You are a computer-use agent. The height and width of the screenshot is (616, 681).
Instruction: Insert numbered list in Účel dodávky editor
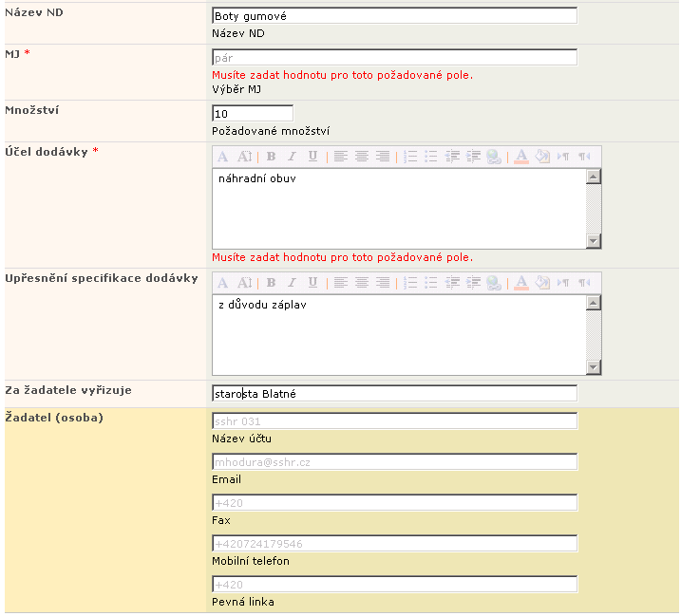tap(410, 157)
